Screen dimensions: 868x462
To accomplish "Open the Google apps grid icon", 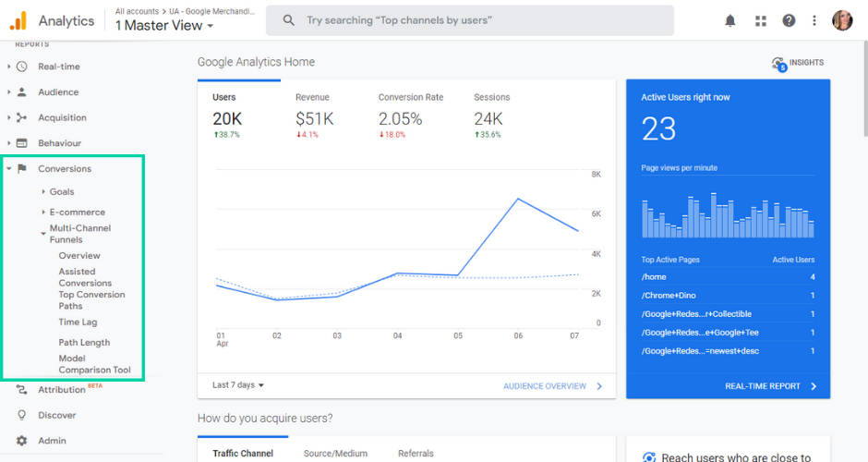I will click(760, 20).
